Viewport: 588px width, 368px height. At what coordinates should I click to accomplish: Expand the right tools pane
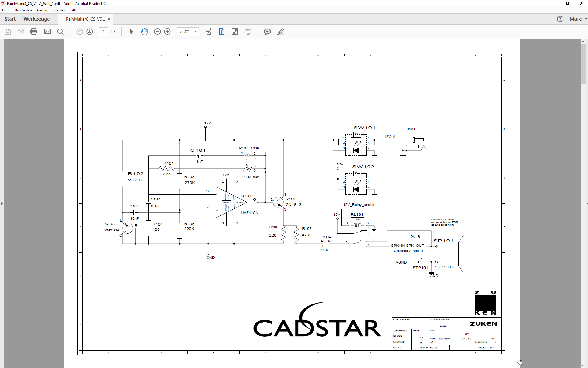point(586,203)
